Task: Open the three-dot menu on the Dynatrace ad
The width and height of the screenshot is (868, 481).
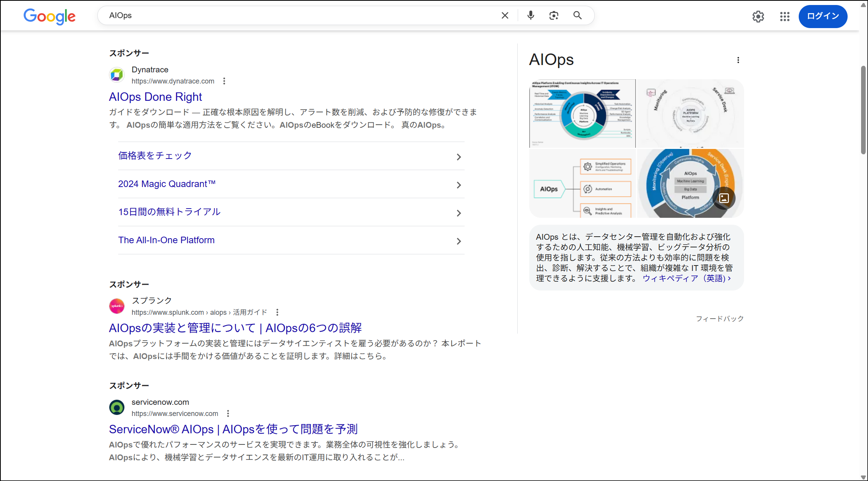Action: pyautogui.click(x=224, y=81)
